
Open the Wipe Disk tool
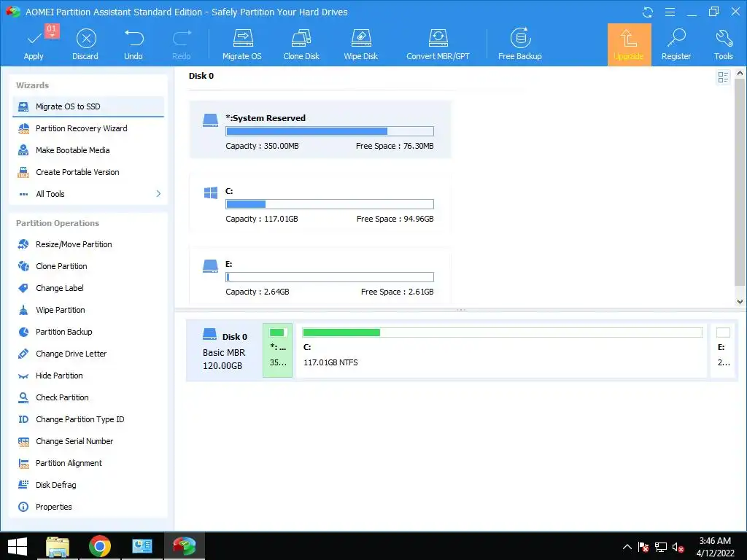(x=360, y=44)
